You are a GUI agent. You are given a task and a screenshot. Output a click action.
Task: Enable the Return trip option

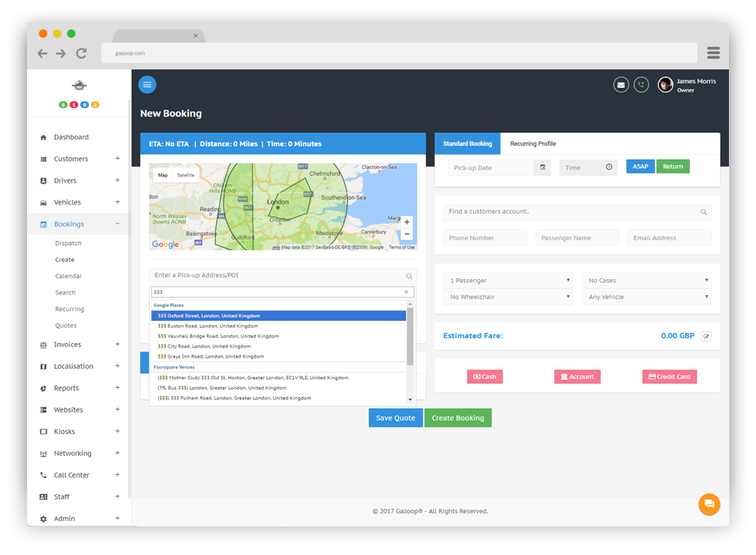coord(672,166)
